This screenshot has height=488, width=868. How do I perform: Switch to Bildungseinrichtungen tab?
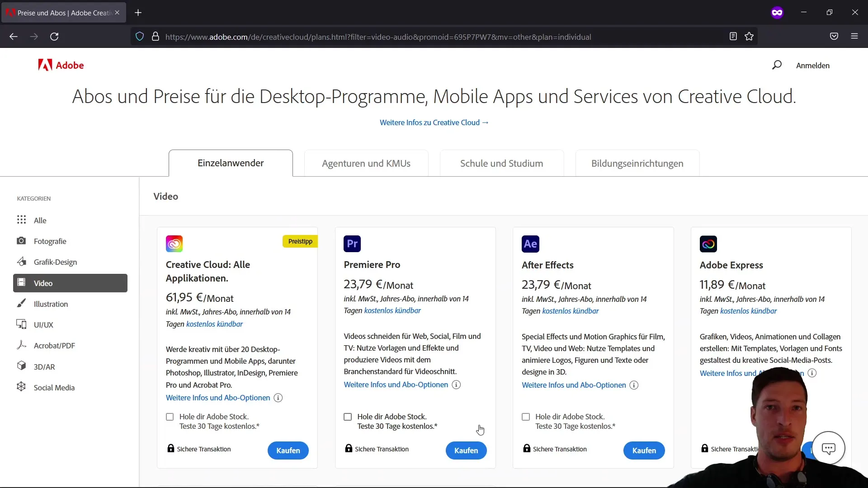pyautogui.click(x=637, y=163)
